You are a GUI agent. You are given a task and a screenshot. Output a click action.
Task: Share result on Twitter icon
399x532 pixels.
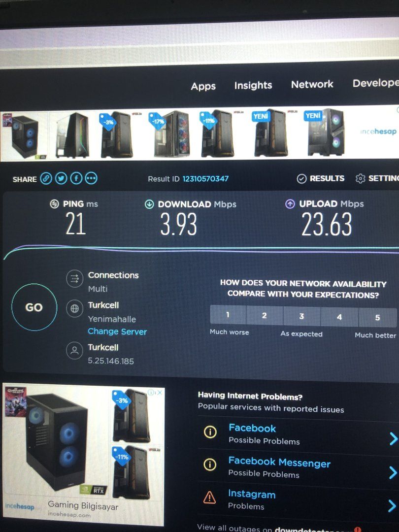[61, 178]
